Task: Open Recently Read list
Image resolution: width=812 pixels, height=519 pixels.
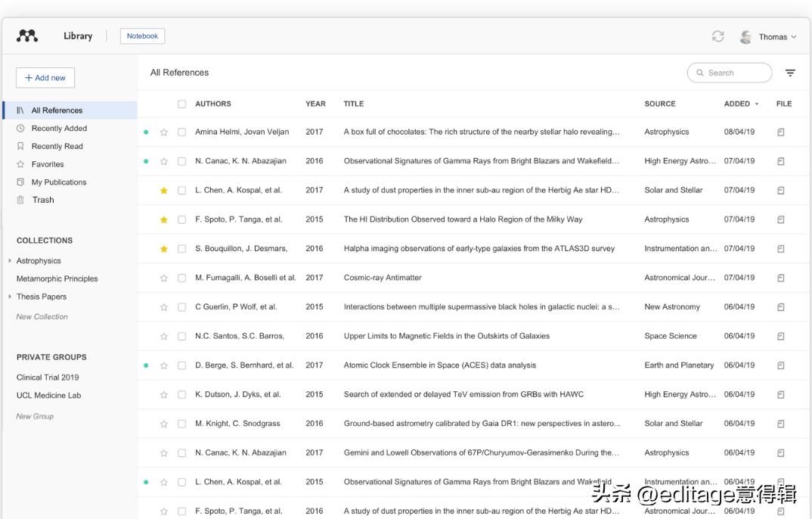Action: pyautogui.click(x=57, y=147)
